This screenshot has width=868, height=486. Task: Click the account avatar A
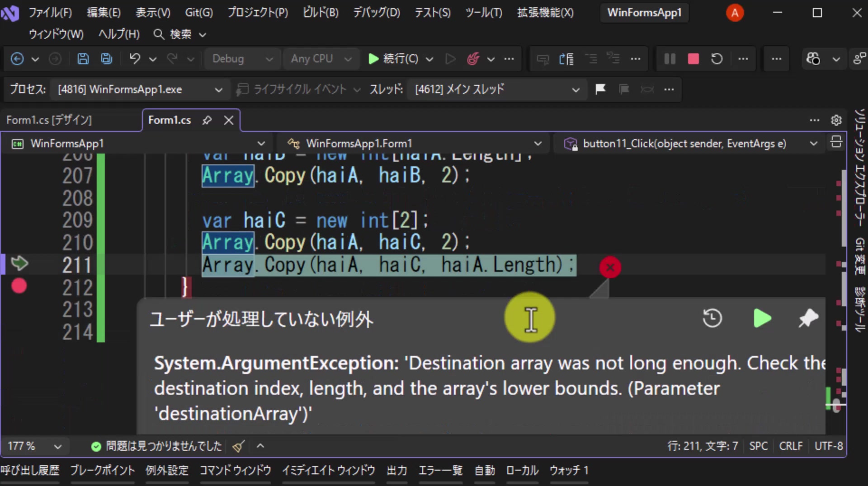point(735,13)
